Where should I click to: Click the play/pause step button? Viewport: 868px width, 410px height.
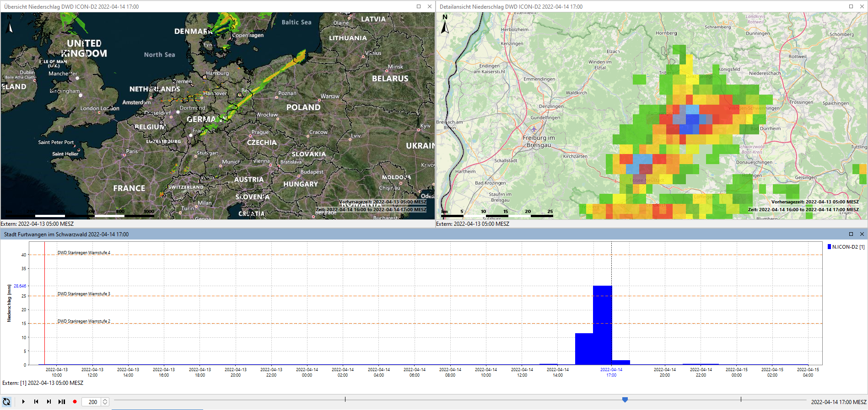62,402
